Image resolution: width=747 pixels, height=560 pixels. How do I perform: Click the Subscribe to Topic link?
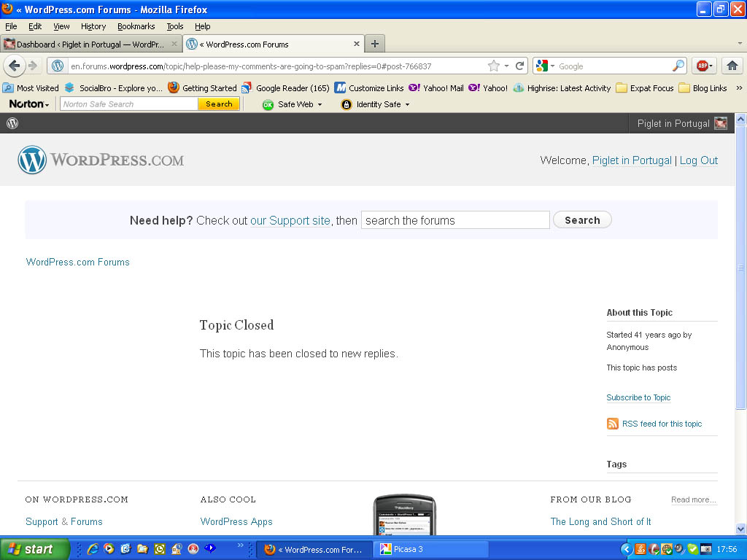[x=638, y=397]
